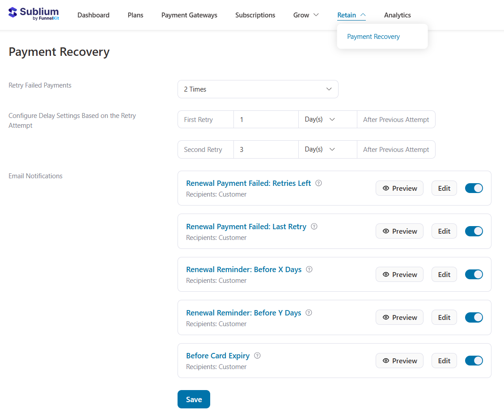Open the Retry Failed Payments times dropdown
The height and width of the screenshot is (420, 504).
point(258,89)
